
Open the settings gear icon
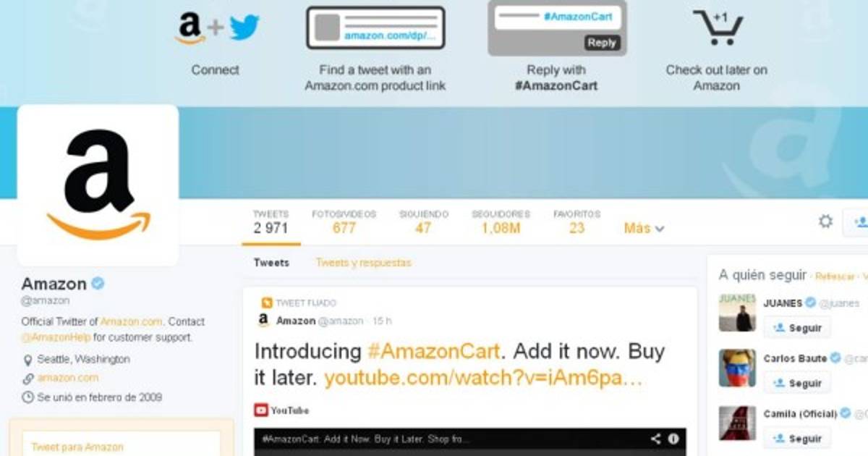click(825, 221)
